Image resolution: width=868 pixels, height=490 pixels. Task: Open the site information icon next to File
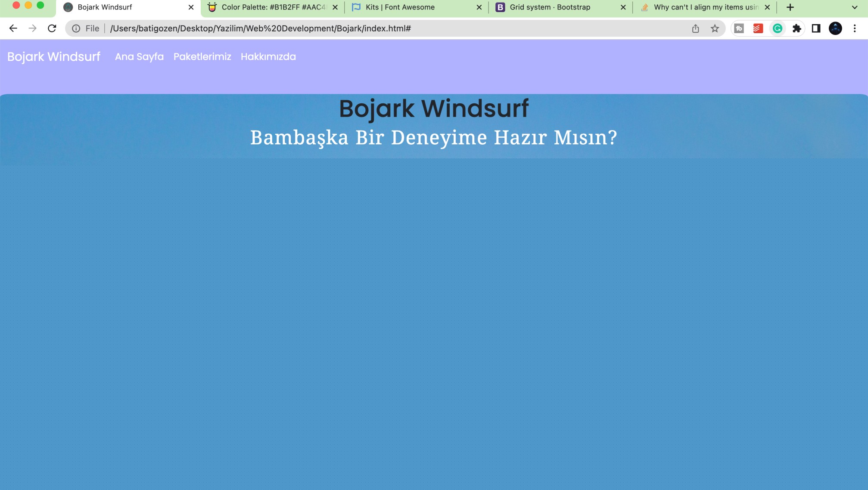(x=76, y=28)
